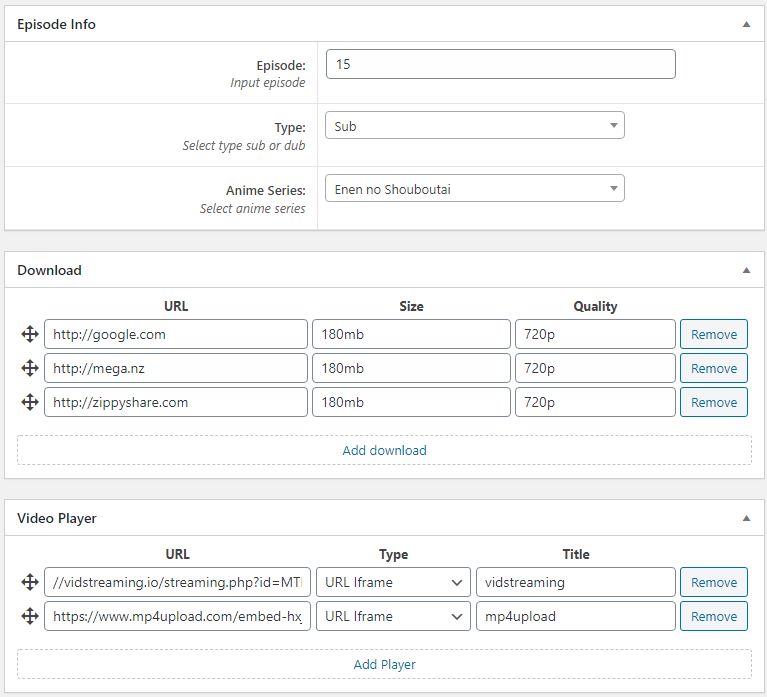The width and height of the screenshot is (767, 697).
Task: Remove the google.com download row
Action: [713, 335]
